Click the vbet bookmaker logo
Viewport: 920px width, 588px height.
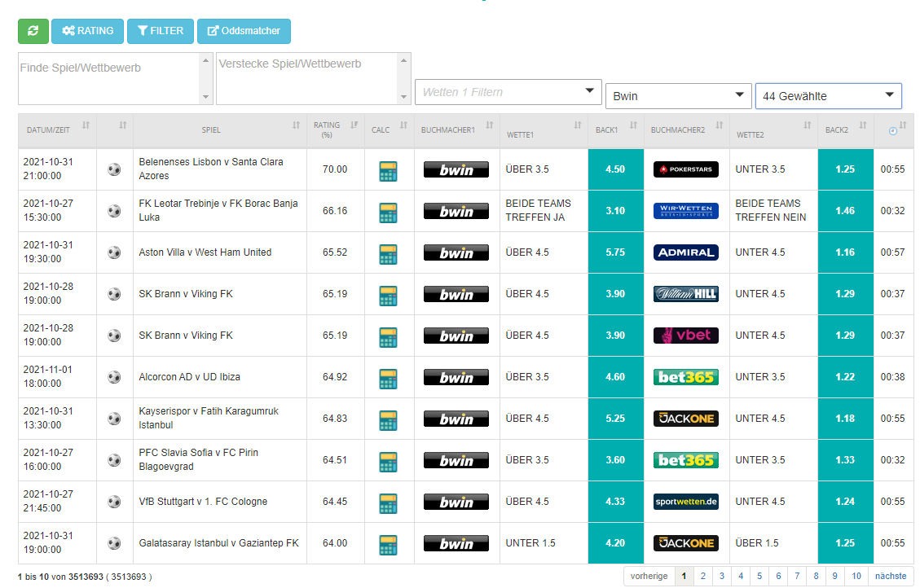686,336
